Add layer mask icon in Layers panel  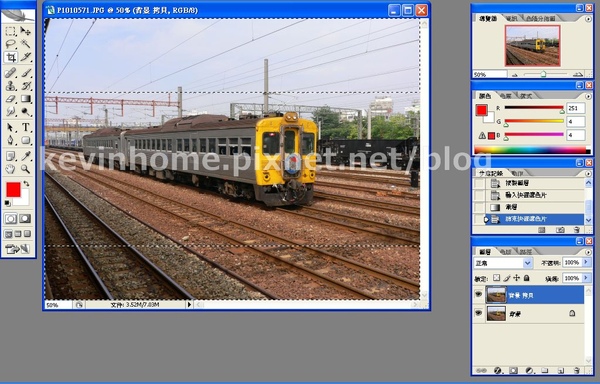(513, 371)
